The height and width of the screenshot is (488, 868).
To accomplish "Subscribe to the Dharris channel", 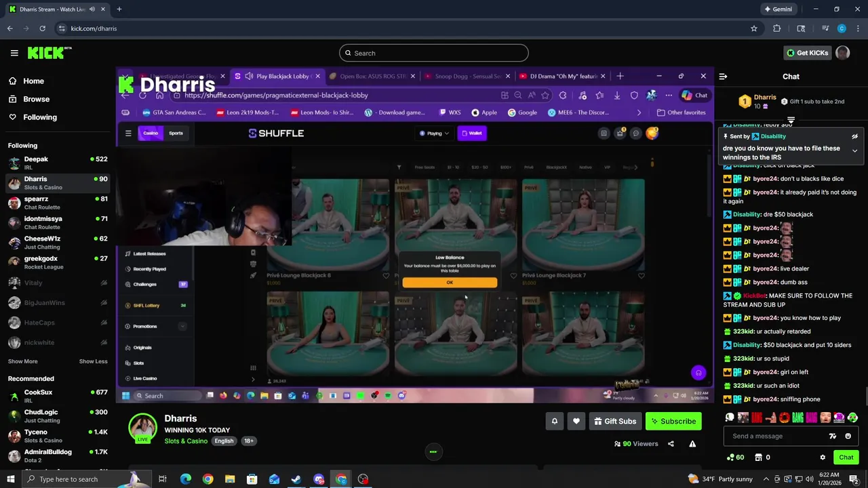I will [x=673, y=422].
